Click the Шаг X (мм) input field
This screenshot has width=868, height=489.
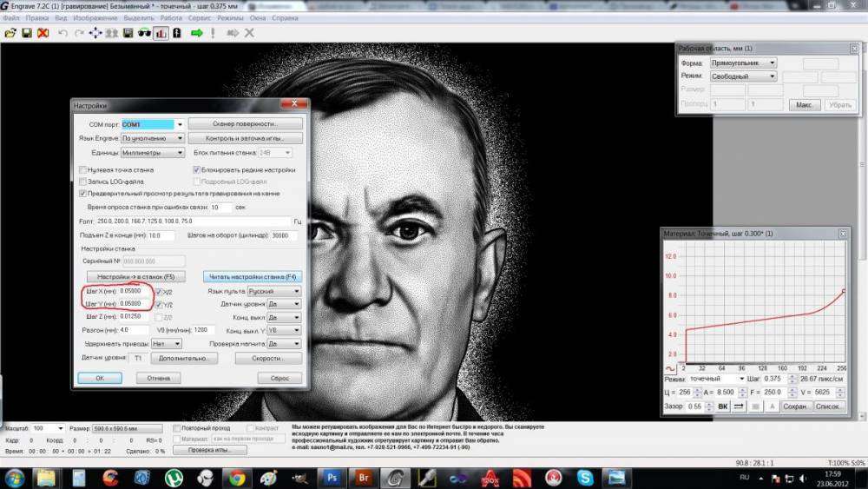pos(135,291)
